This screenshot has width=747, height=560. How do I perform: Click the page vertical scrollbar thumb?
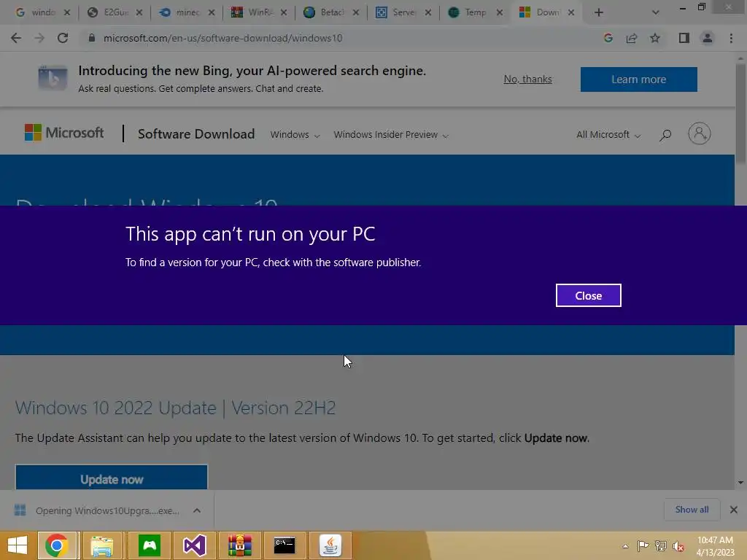coord(740,114)
